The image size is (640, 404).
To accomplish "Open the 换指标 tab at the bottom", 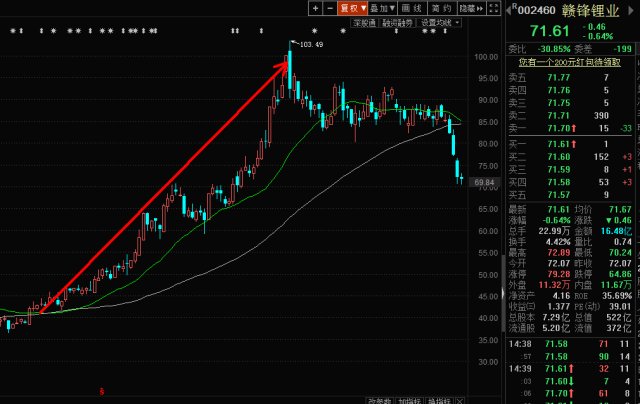I will (439, 399).
